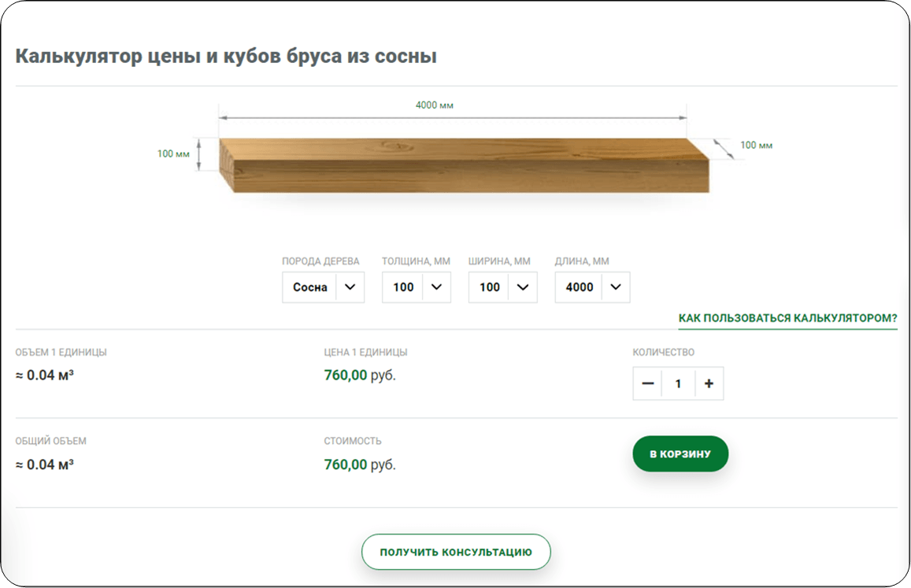The width and height of the screenshot is (911, 588).
Task: Click the plus icon to increase quantity
Action: click(x=709, y=384)
